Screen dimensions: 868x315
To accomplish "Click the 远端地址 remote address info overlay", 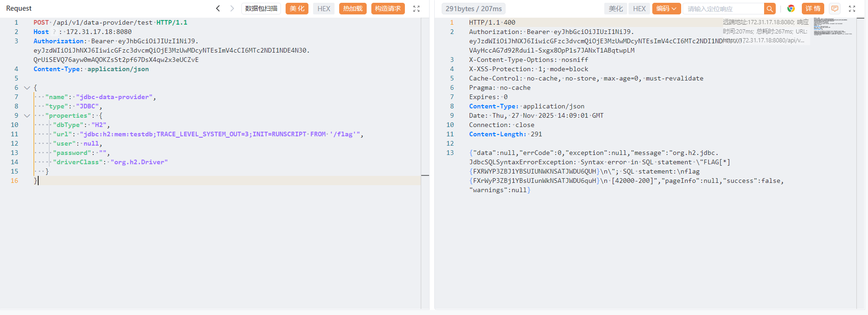I will (x=765, y=31).
